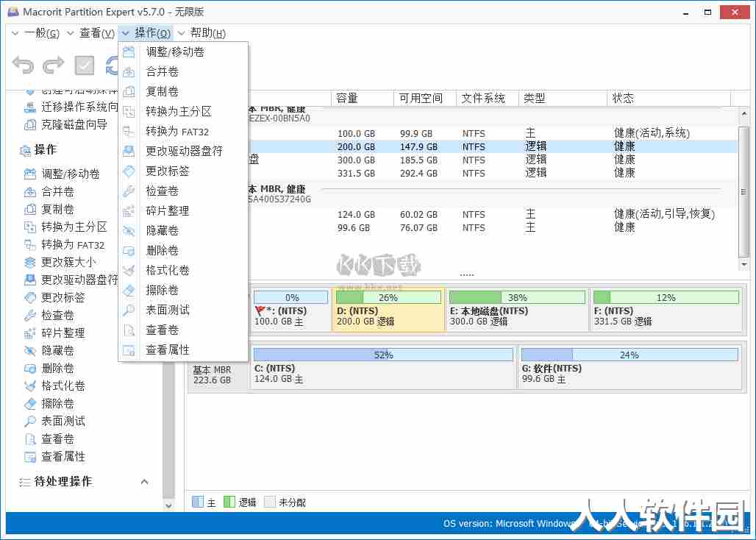Click the green 逻辑 legend swatch

click(x=229, y=502)
